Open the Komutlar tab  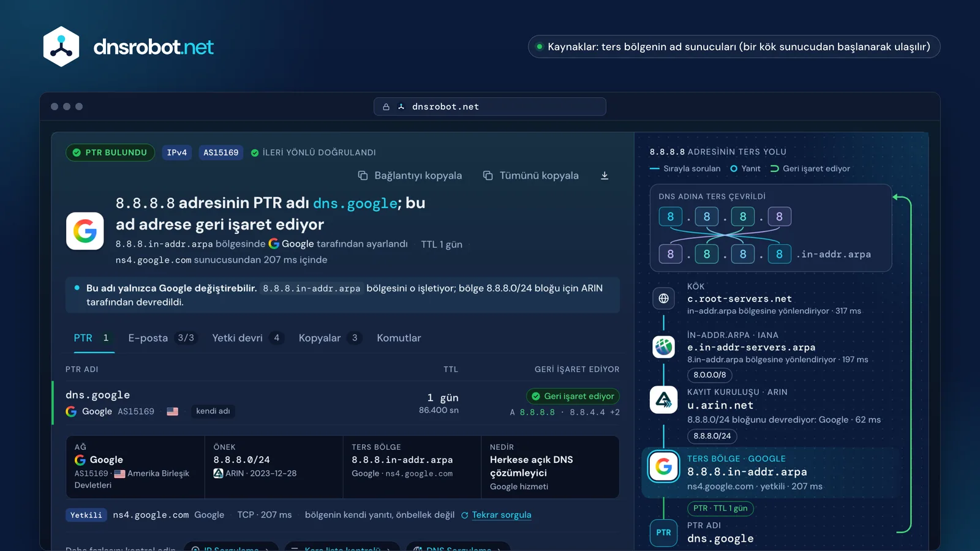click(x=399, y=338)
